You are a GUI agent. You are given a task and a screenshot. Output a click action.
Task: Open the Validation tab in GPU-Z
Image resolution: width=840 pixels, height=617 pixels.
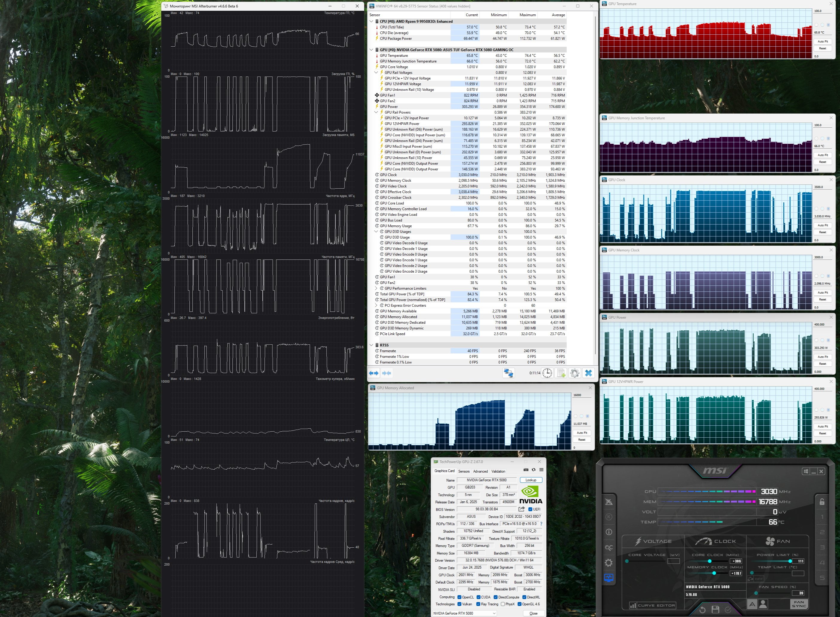[x=498, y=471]
